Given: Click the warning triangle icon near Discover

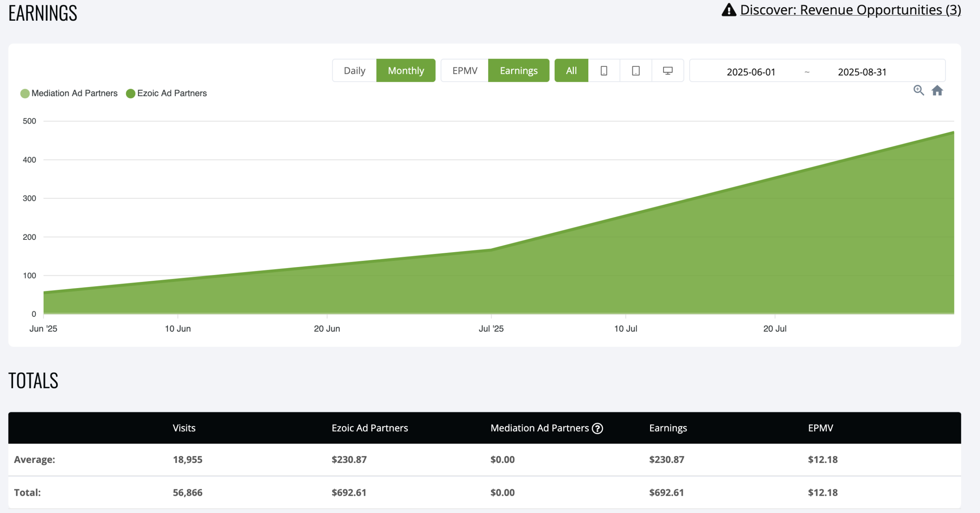Looking at the screenshot, I should point(728,10).
